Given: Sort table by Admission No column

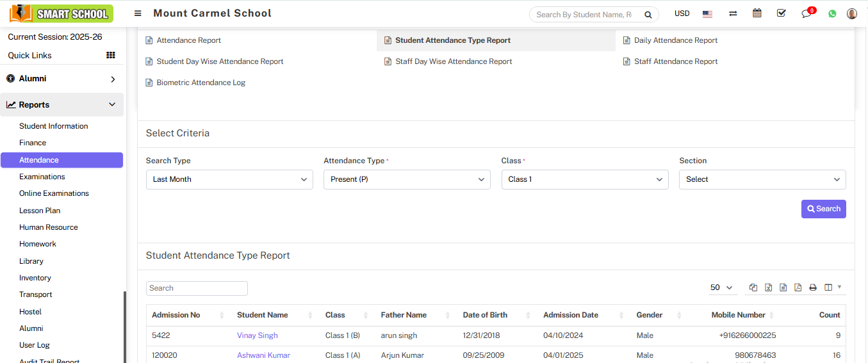Looking at the screenshot, I should pos(176,315).
